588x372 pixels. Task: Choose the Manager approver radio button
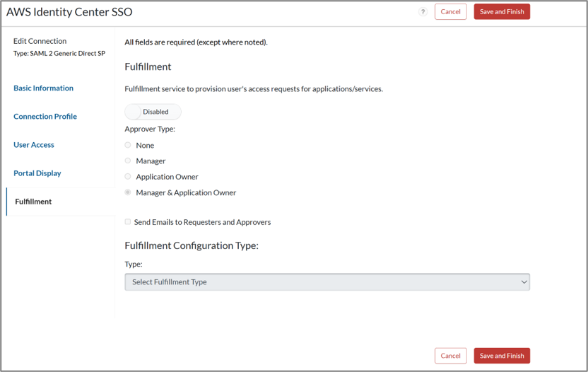pyautogui.click(x=128, y=161)
